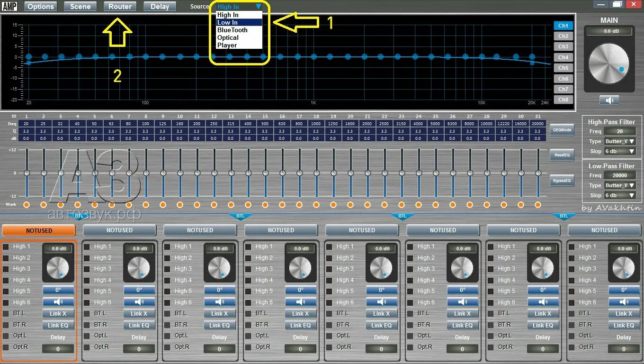The image size is (644, 364).
Task: Toggle orange Work dot under 1000 Hz band
Action: pos(316,205)
